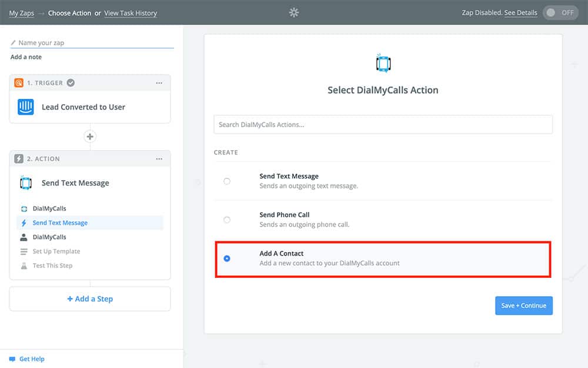Click the Get Help chat icon
The height and width of the screenshot is (368, 588).
12,359
